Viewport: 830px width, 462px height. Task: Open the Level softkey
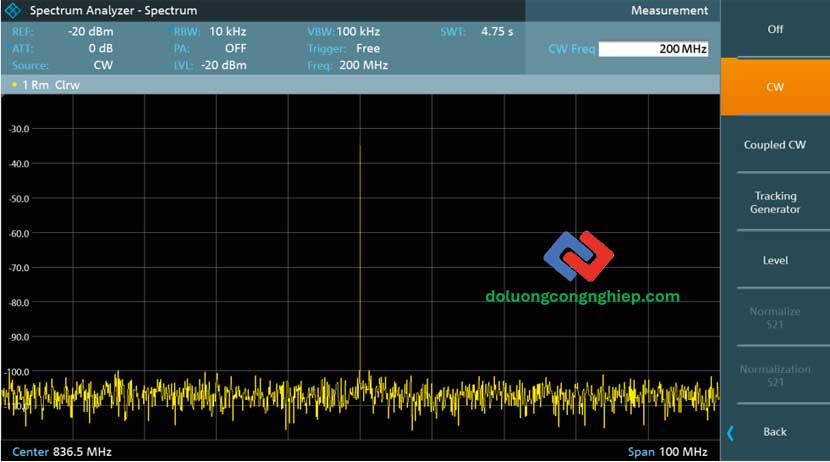pyautogui.click(x=775, y=260)
